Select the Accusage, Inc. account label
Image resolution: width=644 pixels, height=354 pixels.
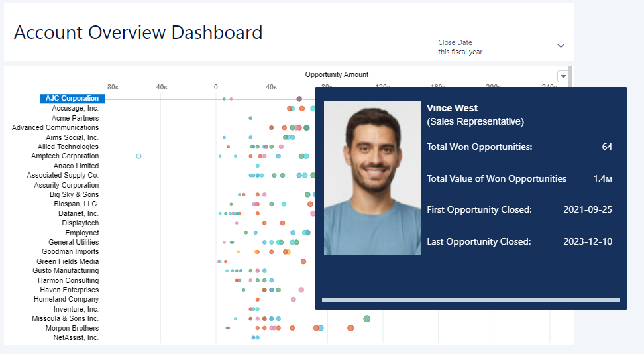75,108
